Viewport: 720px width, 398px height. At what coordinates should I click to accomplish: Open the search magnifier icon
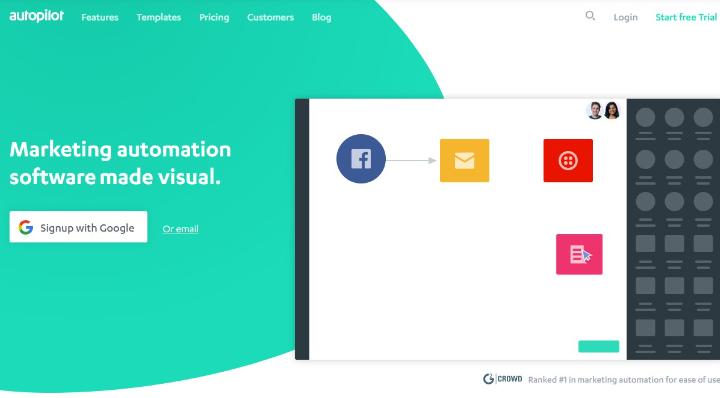[x=590, y=17]
